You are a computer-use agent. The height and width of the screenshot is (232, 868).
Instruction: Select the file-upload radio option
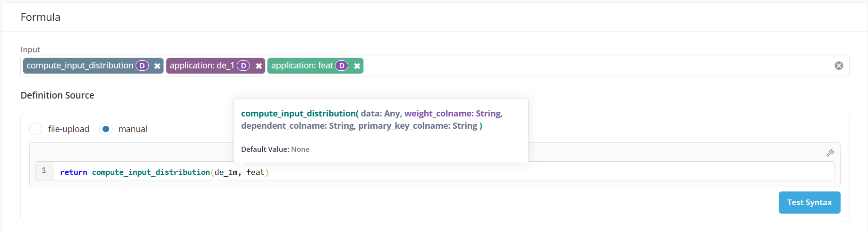pyautogui.click(x=36, y=129)
